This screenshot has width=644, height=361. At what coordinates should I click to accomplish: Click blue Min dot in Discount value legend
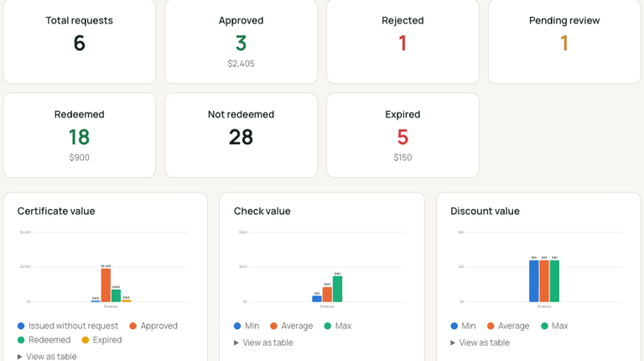click(x=454, y=326)
